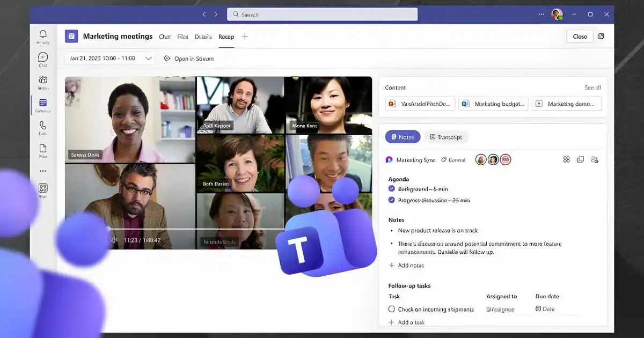Minimize the Teams window
The image size is (644, 338).
pos(575,14)
